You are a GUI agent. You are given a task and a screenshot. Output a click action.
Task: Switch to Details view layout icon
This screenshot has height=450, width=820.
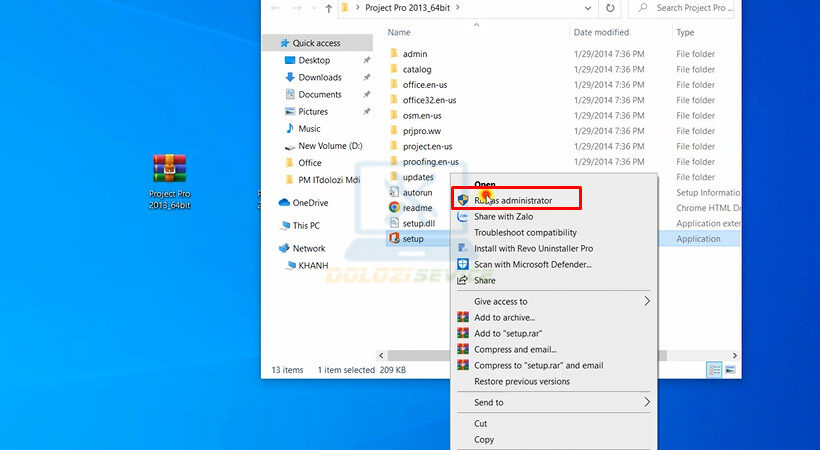coord(714,370)
